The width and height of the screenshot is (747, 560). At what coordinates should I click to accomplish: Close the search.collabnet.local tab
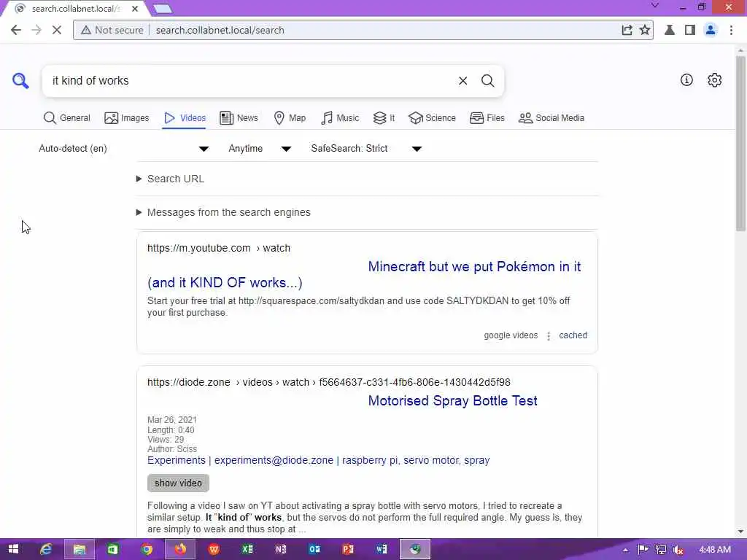(135, 9)
